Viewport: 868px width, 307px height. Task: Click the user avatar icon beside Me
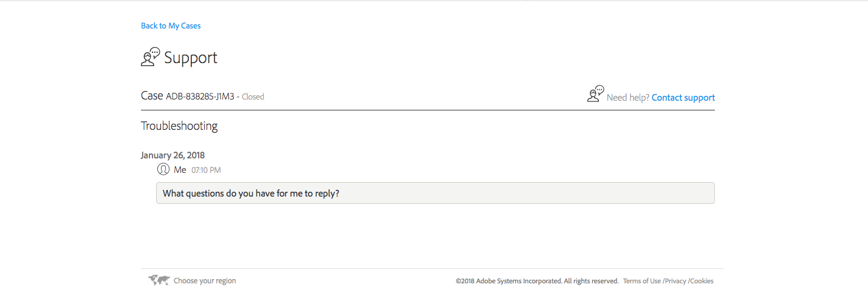pos(163,169)
